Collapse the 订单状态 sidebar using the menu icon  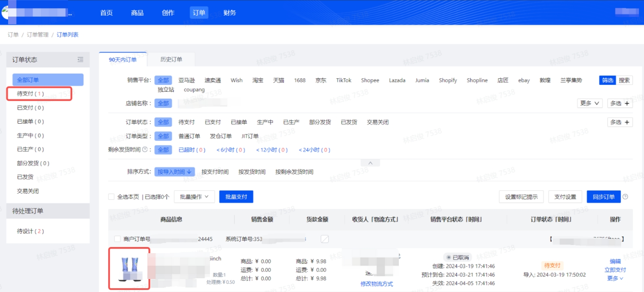tap(80, 59)
